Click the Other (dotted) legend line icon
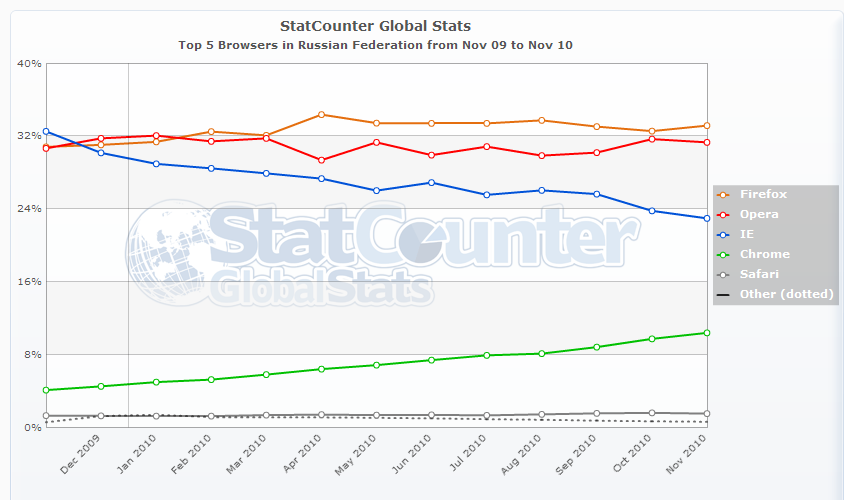The image size is (854, 500). pos(723,294)
